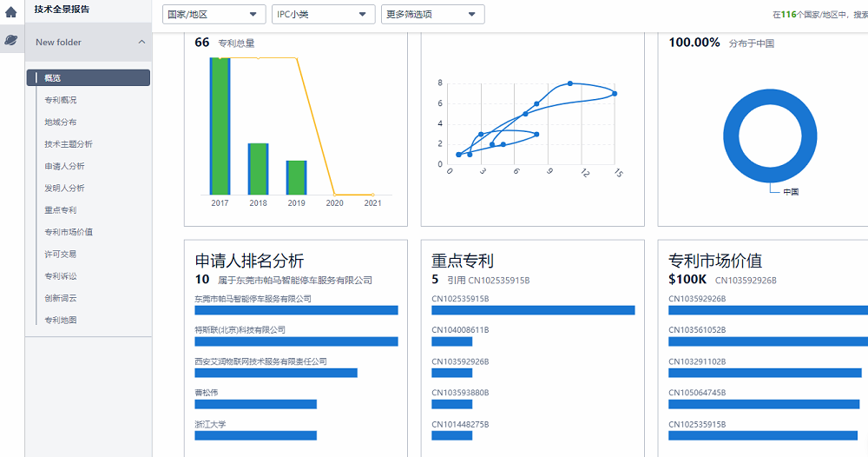
Task: Select 概览 in the sidebar
Action: pyautogui.click(x=89, y=78)
